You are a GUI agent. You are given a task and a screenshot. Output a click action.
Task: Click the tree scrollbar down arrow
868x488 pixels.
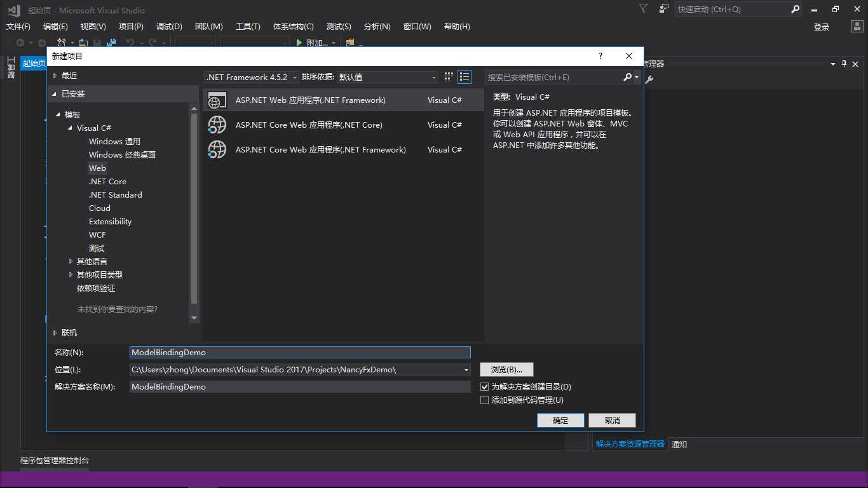pyautogui.click(x=194, y=318)
